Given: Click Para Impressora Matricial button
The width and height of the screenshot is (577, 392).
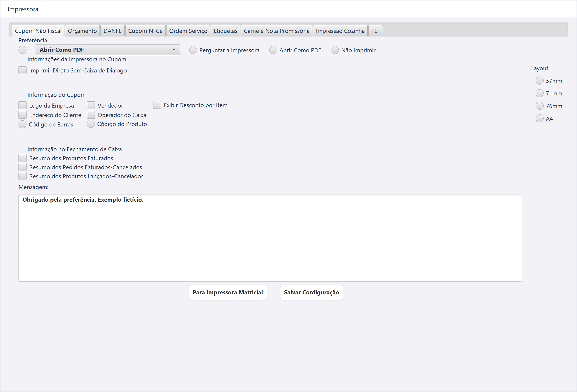Looking at the screenshot, I should click(228, 293).
